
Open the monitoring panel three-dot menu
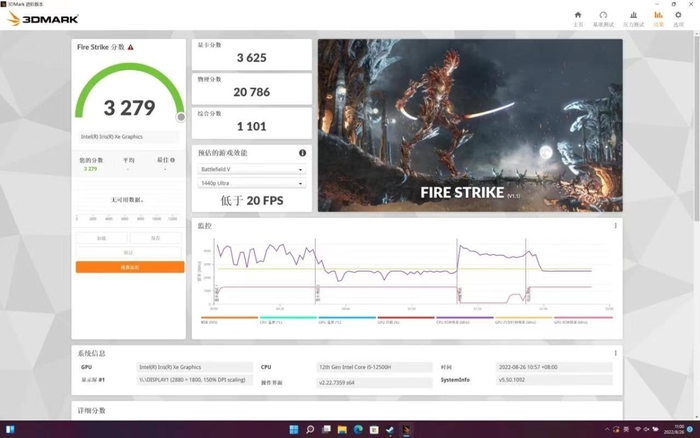tap(615, 226)
